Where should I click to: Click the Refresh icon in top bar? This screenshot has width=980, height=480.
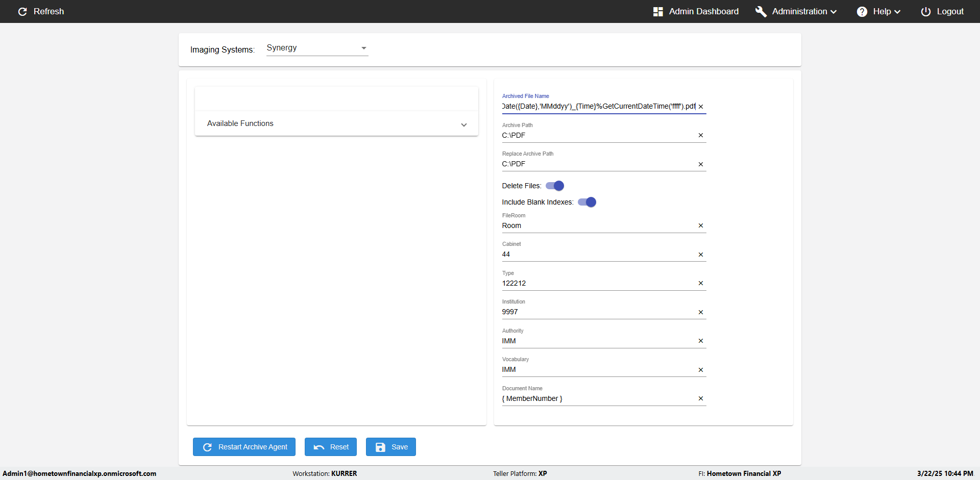[22, 12]
